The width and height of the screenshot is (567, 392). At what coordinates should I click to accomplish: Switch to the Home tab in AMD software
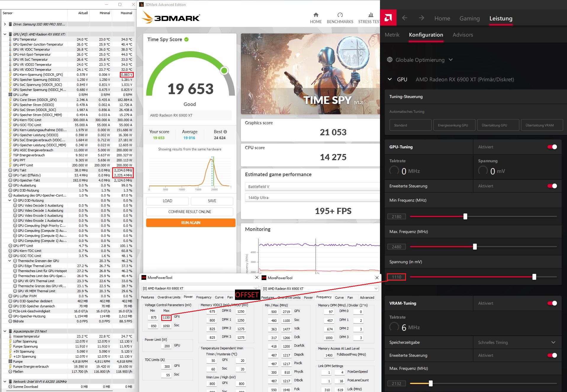[442, 18]
